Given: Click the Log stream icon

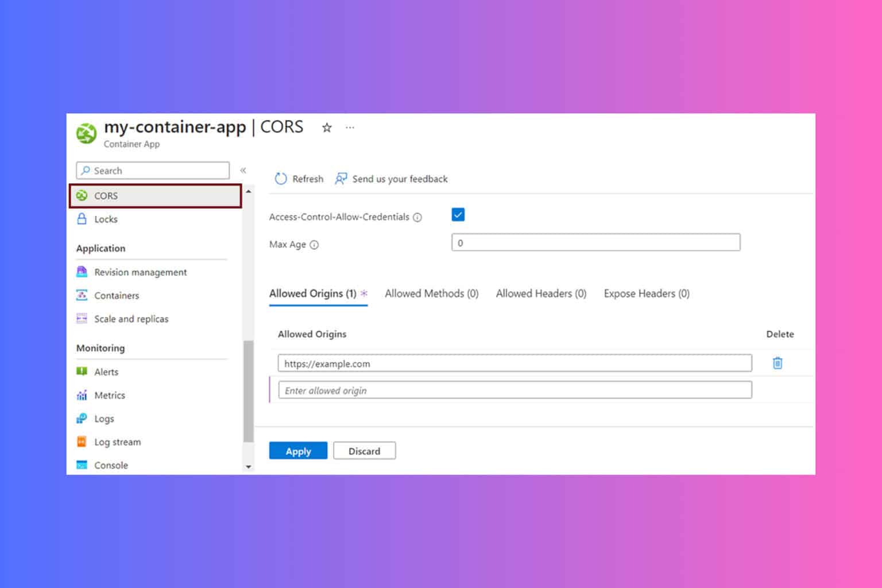Looking at the screenshot, I should point(82,442).
